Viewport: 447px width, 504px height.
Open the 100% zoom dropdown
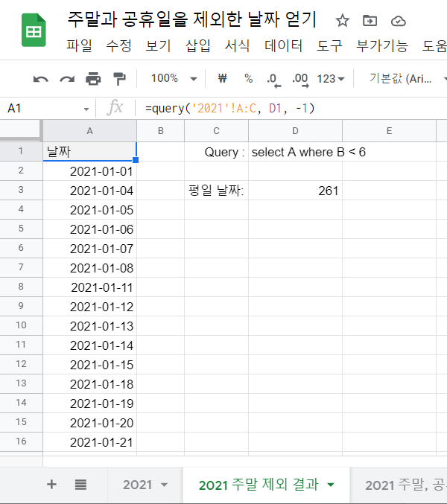pos(173,78)
